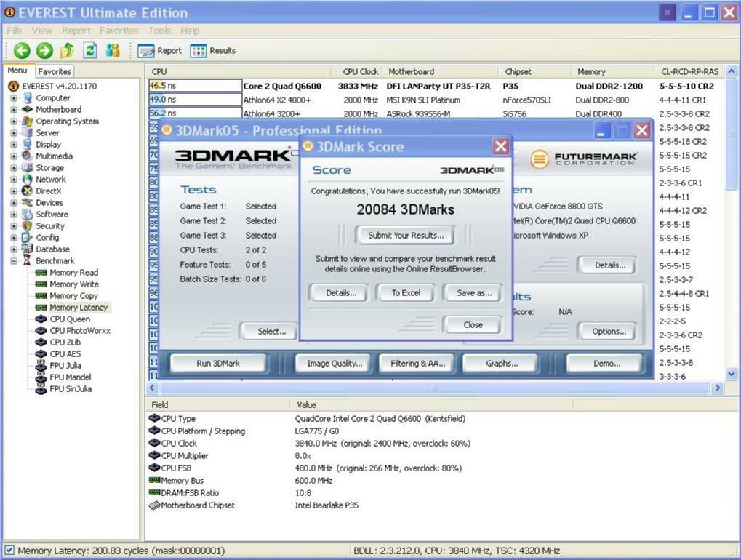Toggle the status bar Memory Latency checkbox
The height and width of the screenshot is (560, 741).
[9, 551]
